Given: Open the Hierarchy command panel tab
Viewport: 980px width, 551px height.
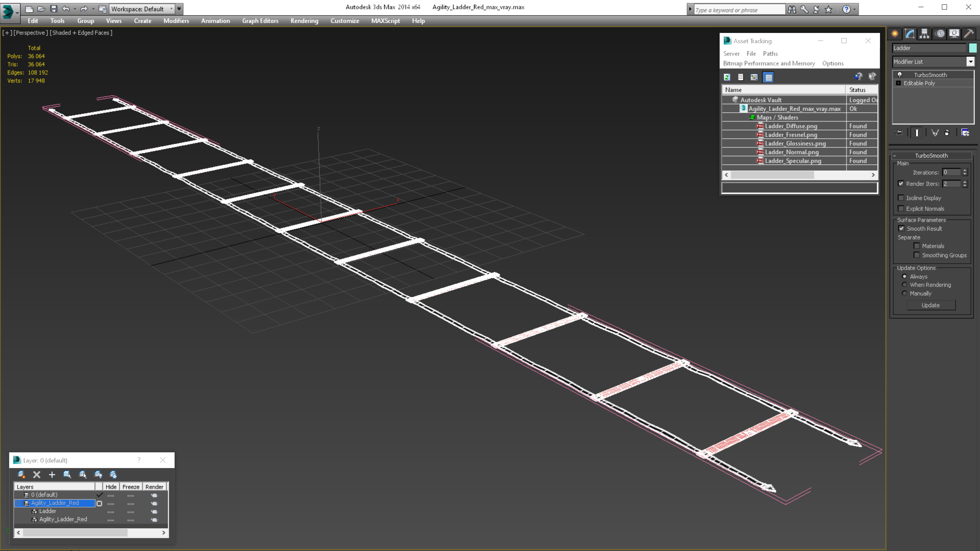Looking at the screenshot, I should coord(925,34).
